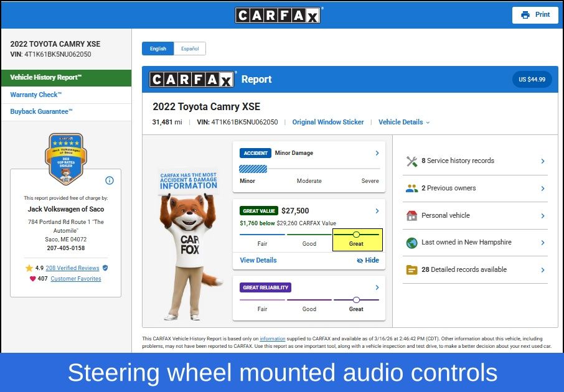Screen dimensions: 564x392
Task: Expand the Minor Damage accident card chevron
Action: pos(377,153)
